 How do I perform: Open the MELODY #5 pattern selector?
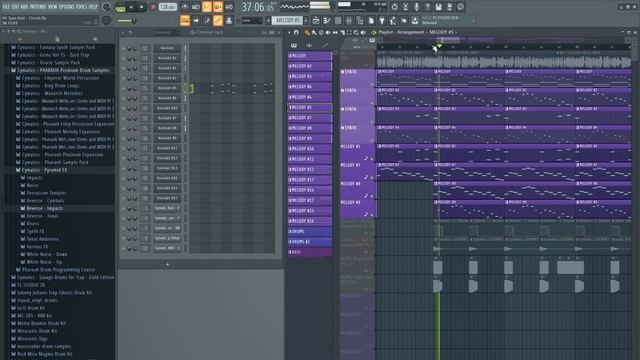(x=288, y=20)
